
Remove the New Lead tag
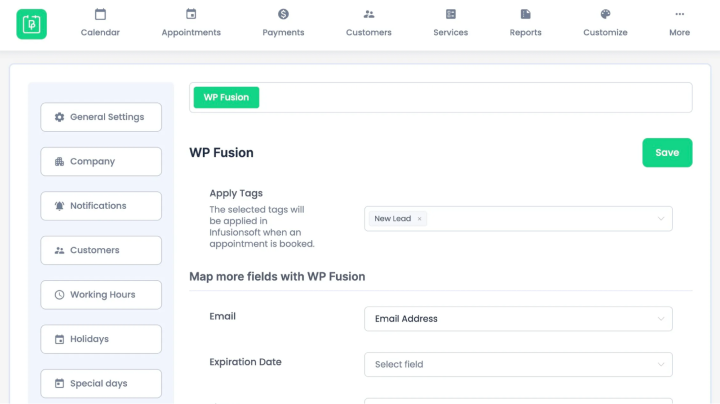click(x=419, y=219)
